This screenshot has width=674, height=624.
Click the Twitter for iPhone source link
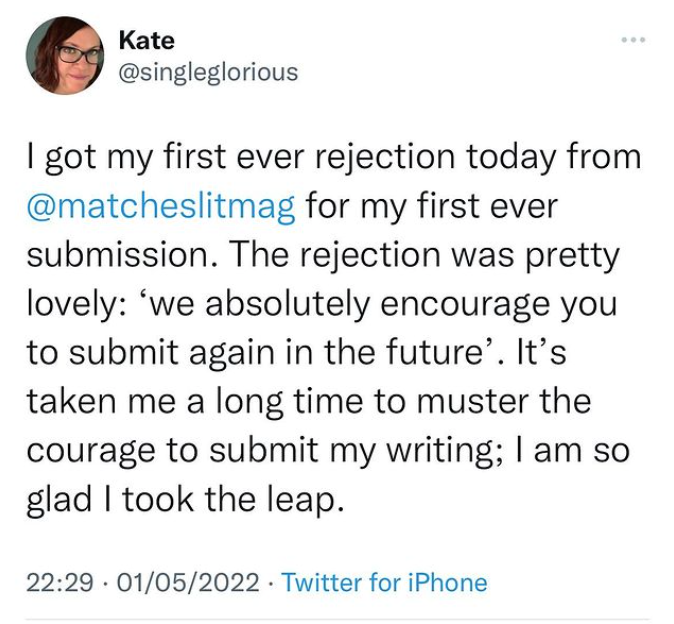(384, 582)
